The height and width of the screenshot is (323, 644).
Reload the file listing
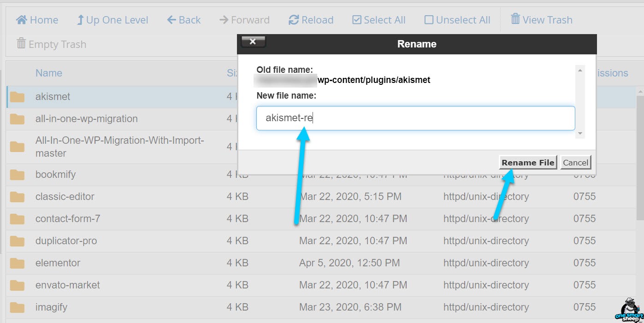(311, 20)
